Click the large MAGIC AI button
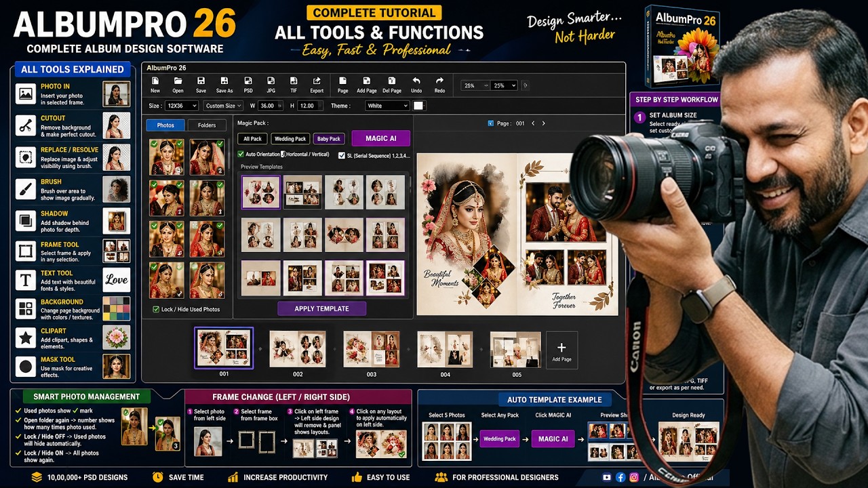The width and height of the screenshot is (868, 488). [381, 138]
